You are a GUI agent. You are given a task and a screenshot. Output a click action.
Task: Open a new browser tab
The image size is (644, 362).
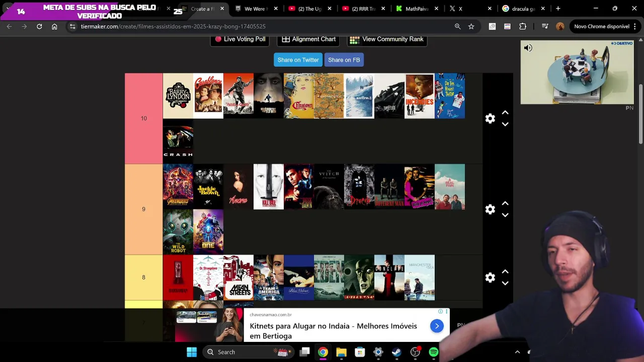558,9
